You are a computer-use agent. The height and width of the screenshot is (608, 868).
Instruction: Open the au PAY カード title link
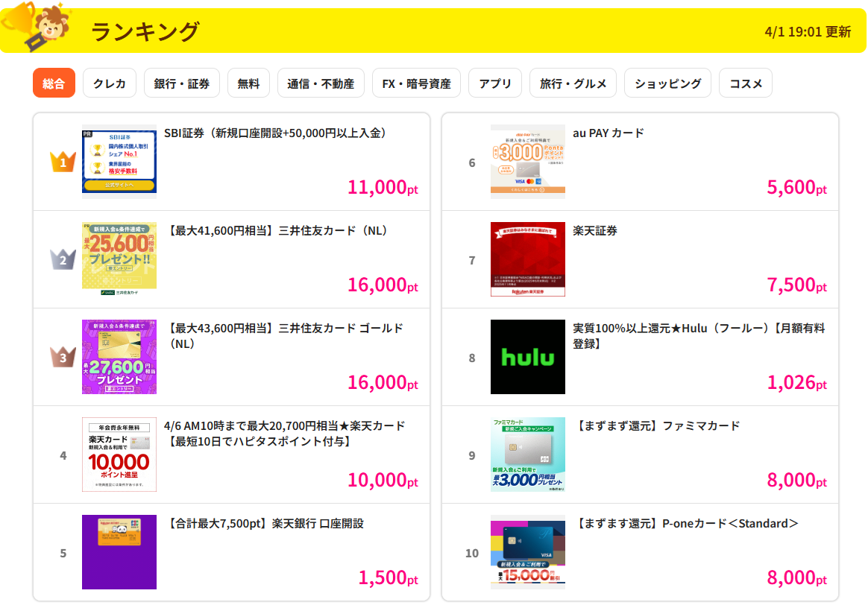608,133
